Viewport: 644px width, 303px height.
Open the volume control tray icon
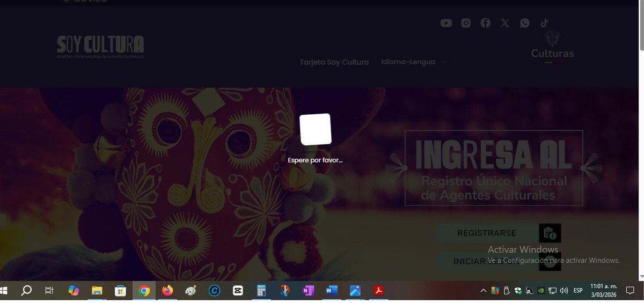[x=563, y=291]
